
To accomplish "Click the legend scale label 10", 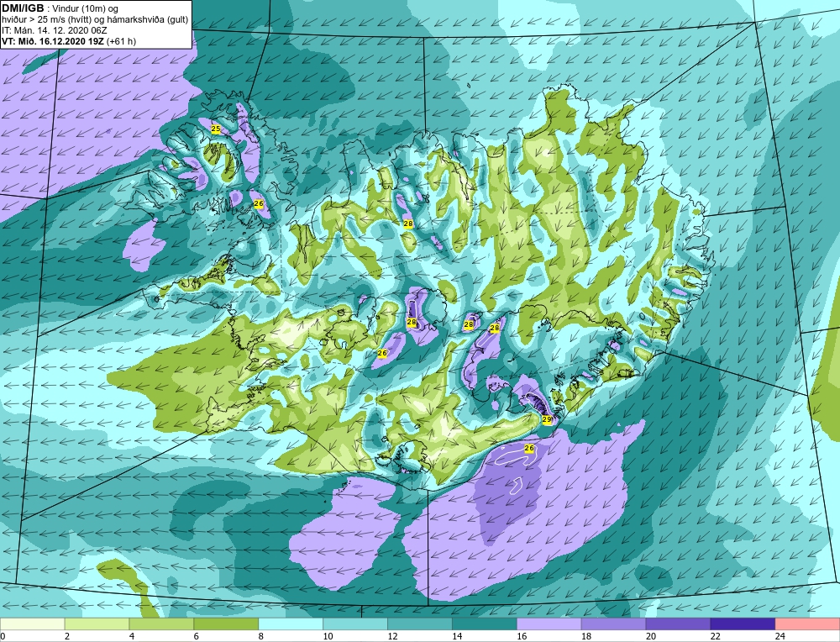I will click(328, 637).
